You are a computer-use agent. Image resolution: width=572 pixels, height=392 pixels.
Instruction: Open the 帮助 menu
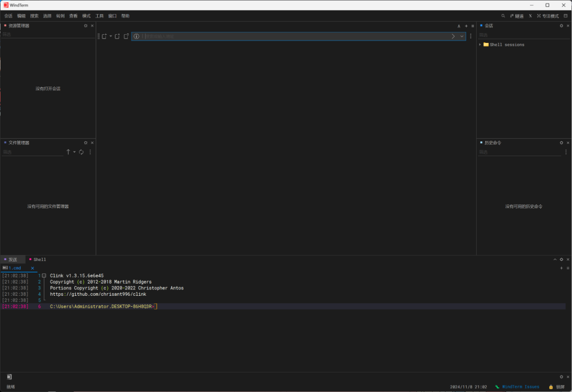pyautogui.click(x=125, y=16)
